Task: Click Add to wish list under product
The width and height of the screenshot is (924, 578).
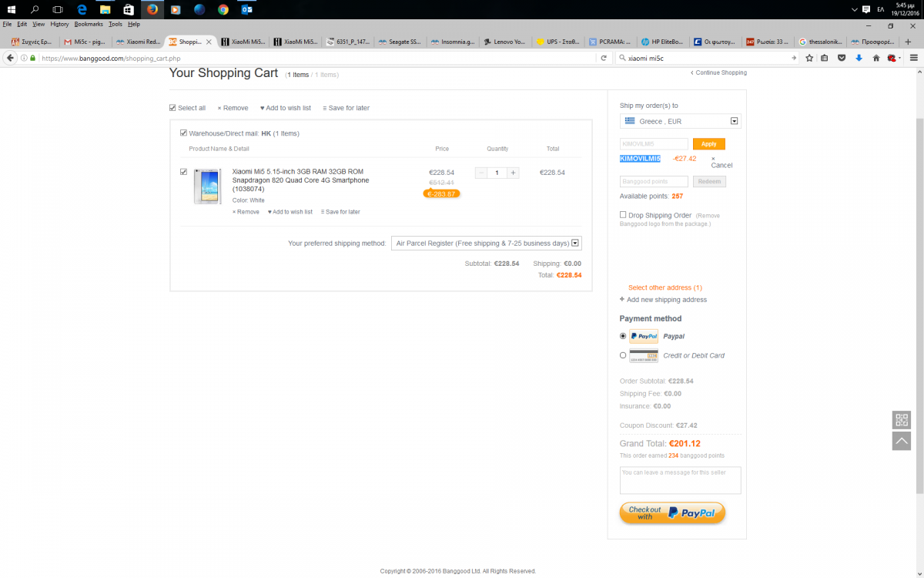Action: pyautogui.click(x=290, y=212)
